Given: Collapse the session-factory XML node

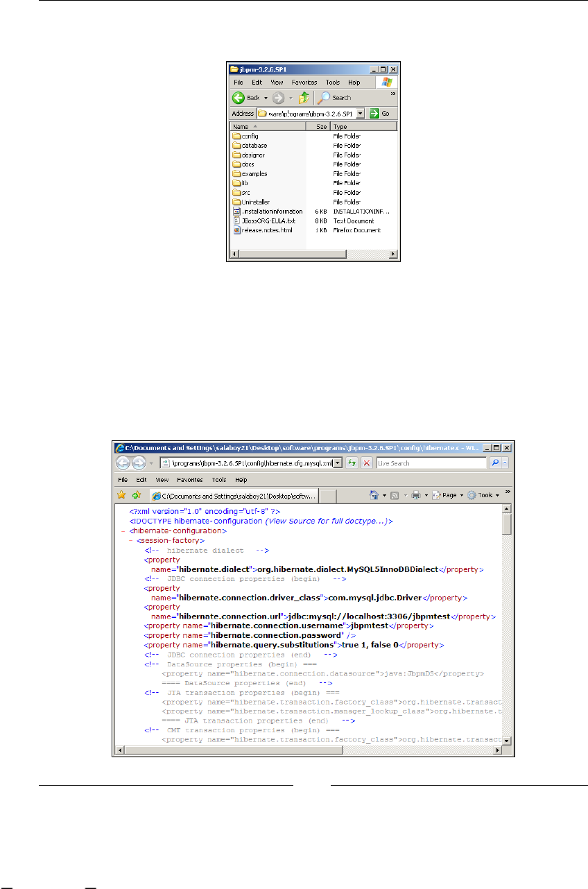Looking at the screenshot, I should click(131, 540).
